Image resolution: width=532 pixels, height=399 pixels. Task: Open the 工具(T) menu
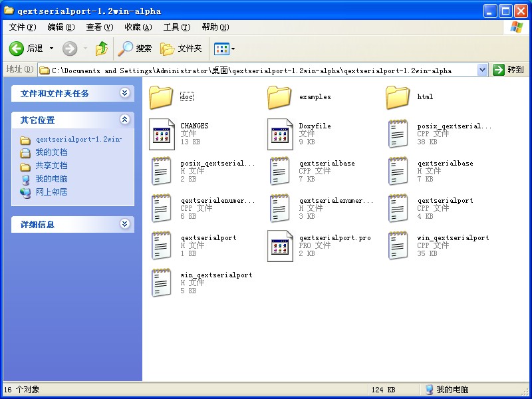tap(177, 27)
